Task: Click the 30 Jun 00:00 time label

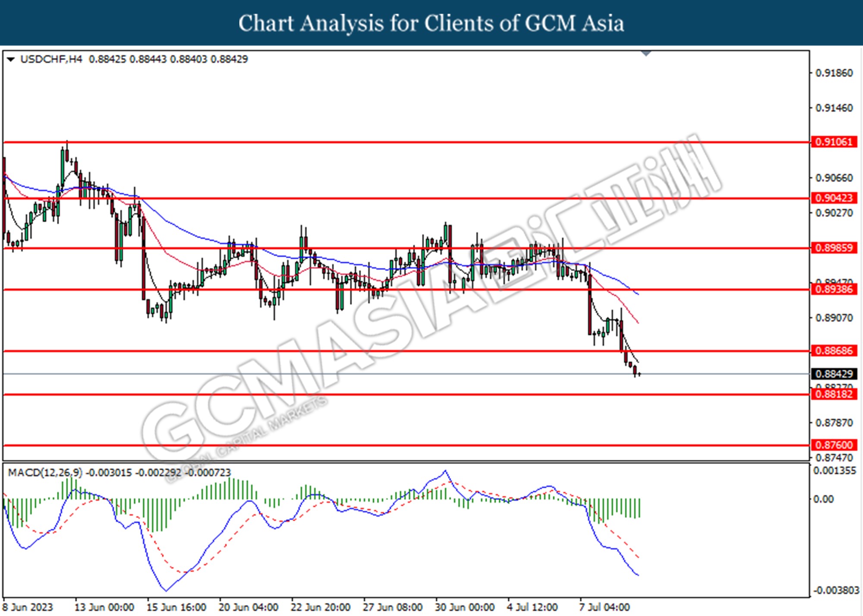Action: (x=464, y=607)
